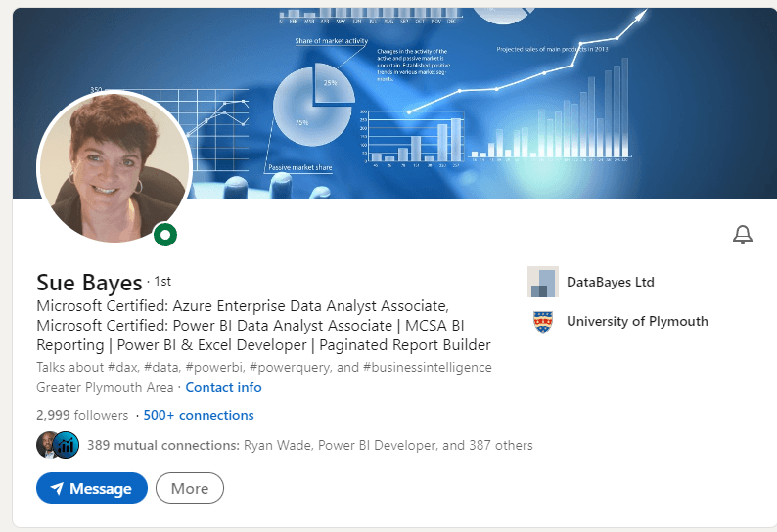The width and height of the screenshot is (777, 532).
Task: Click the University of Plymouth text link
Action: pyautogui.click(x=637, y=321)
